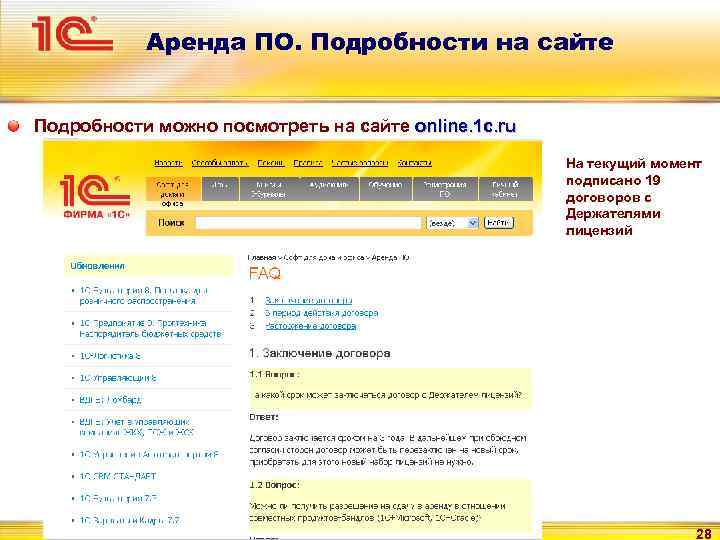Select the last gray tab 'Единый каталог'
The height and width of the screenshot is (540, 720).
click(506, 189)
